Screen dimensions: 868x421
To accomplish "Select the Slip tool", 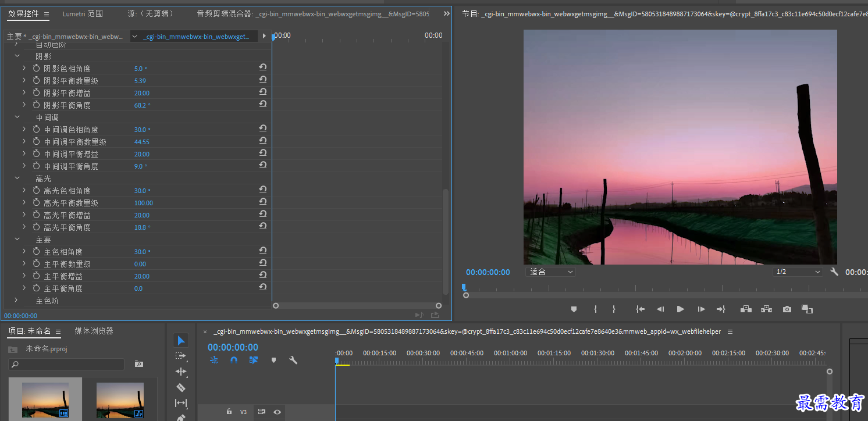I will 181,403.
